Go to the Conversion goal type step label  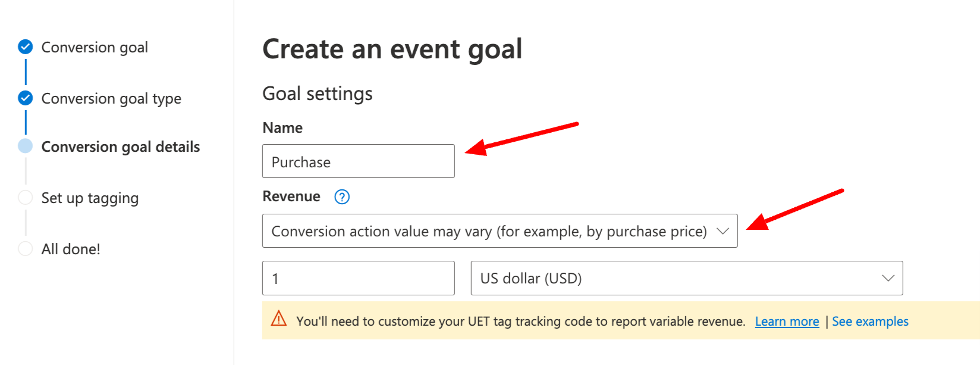click(x=111, y=98)
